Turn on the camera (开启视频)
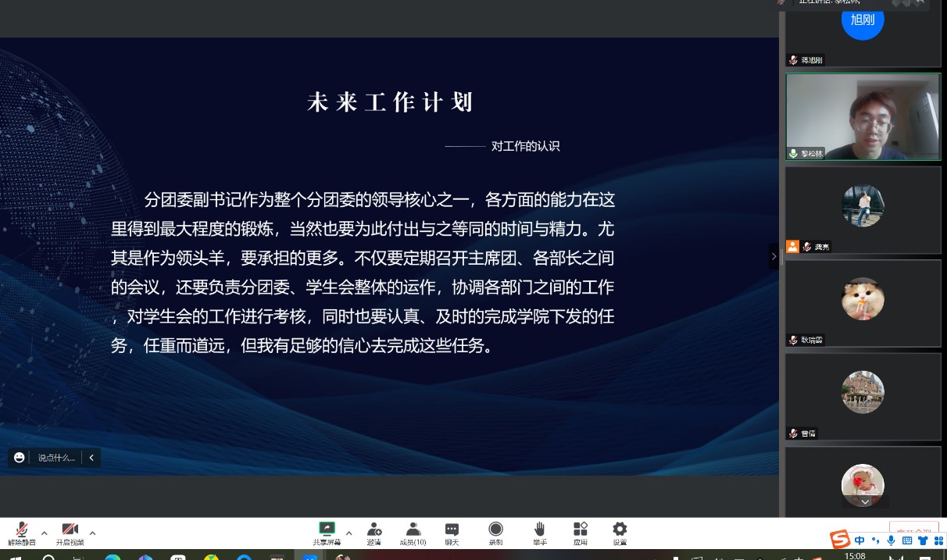The height and width of the screenshot is (560, 947). [x=70, y=530]
